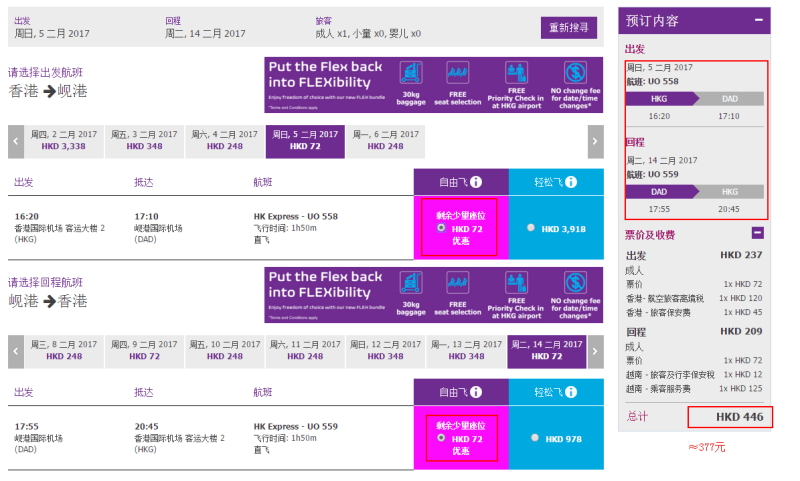This screenshot has width=800, height=481.
Task: Select outbound HKD 3,918 fare radio button
Action: 531,228
